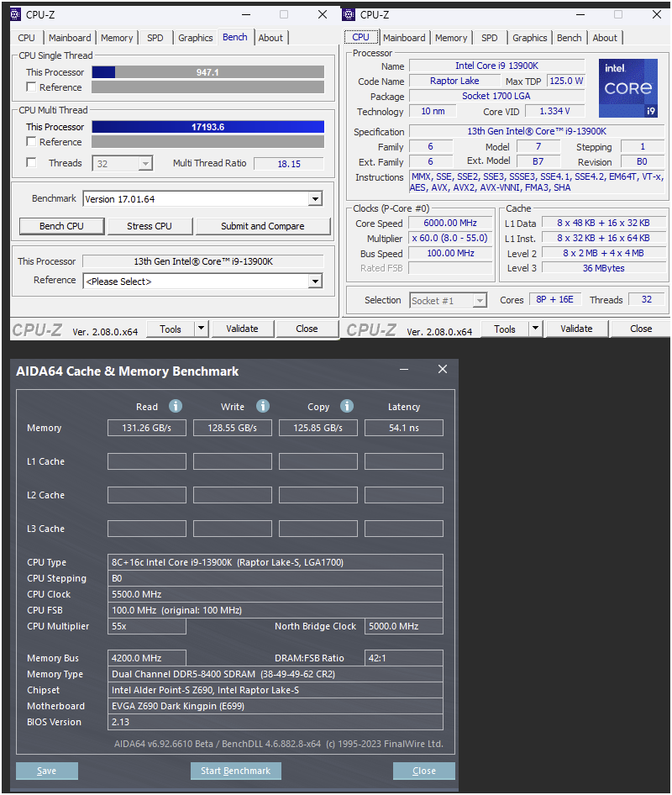Switch to Bench tab in right CPU-Z window

[x=570, y=38]
